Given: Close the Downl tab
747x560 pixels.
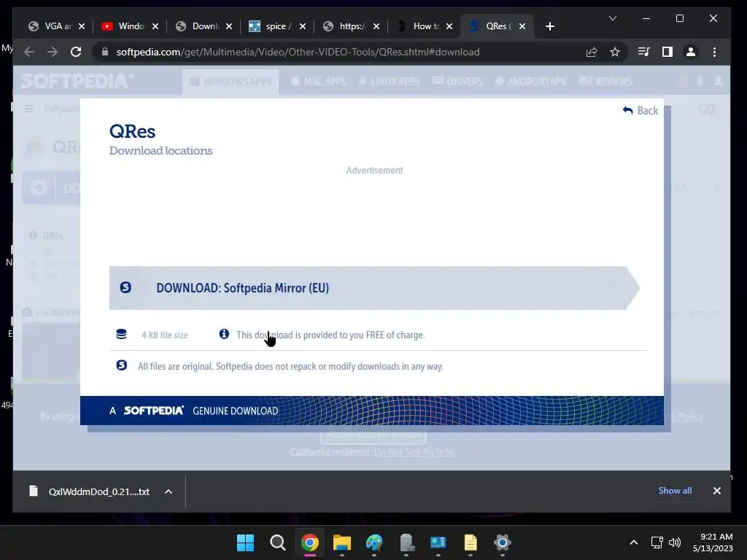Looking at the screenshot, I should point(228,26).
